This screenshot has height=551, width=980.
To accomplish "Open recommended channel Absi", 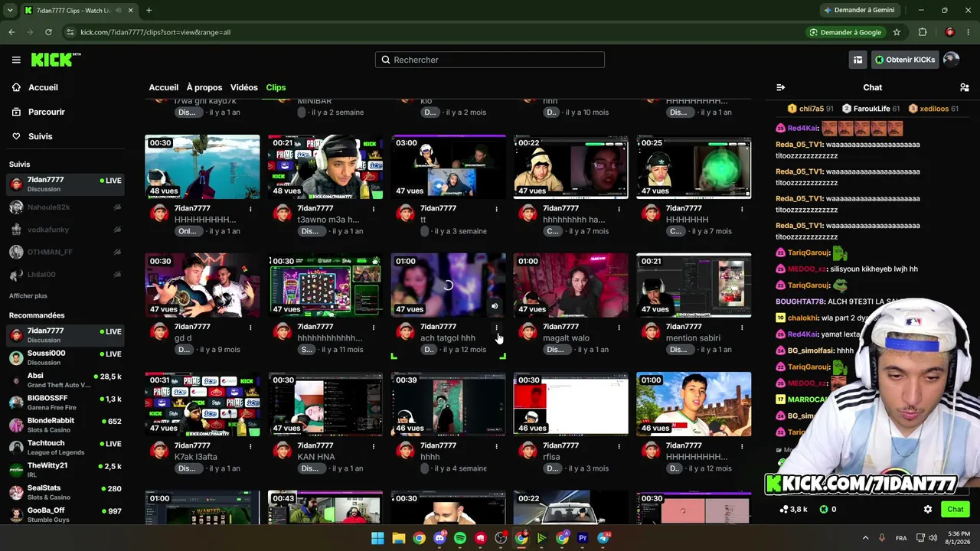I will click(x=65, y=380).
